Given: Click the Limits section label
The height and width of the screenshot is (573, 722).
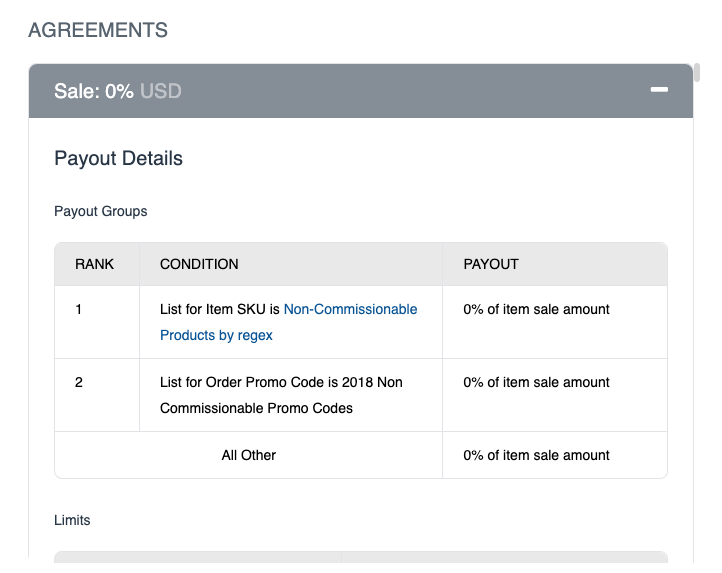Looking at the screenshot, I should click(x=72, y=520).
